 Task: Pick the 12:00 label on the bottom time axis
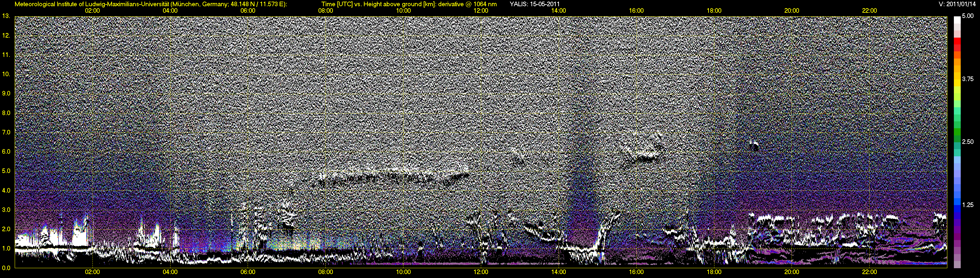(x=481, y=272)
